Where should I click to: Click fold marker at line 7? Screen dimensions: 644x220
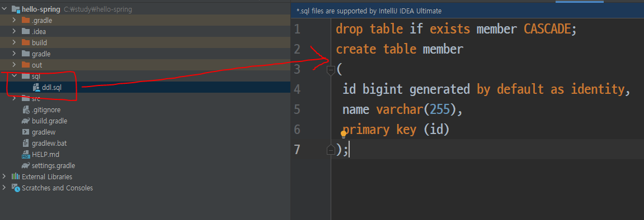point(331,150)
